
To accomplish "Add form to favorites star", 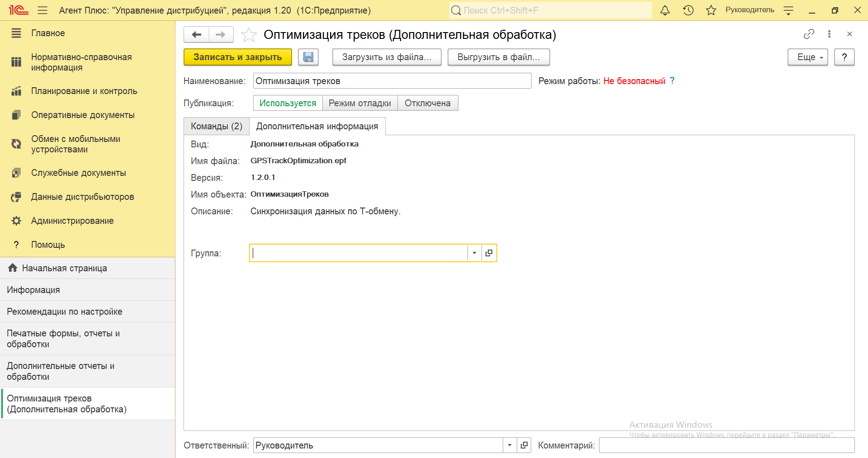I will (x=249, y=35).
